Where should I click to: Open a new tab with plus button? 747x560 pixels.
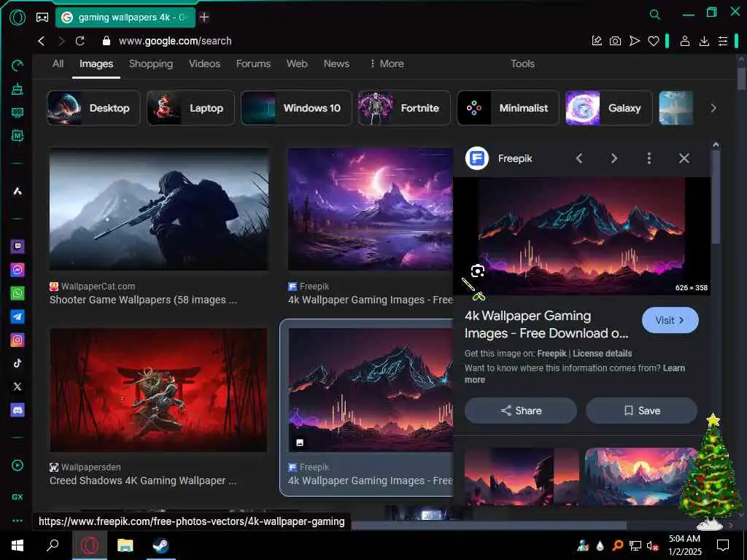[x=204, y=17]
